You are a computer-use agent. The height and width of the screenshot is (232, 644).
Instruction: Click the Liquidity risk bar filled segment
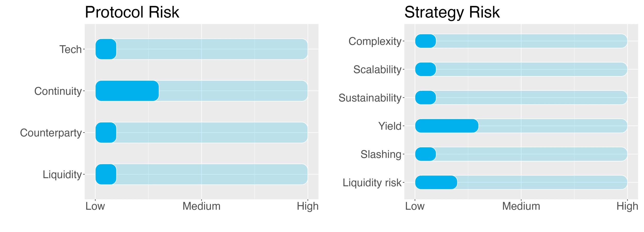pyautogui.click(x=436, y=183)
